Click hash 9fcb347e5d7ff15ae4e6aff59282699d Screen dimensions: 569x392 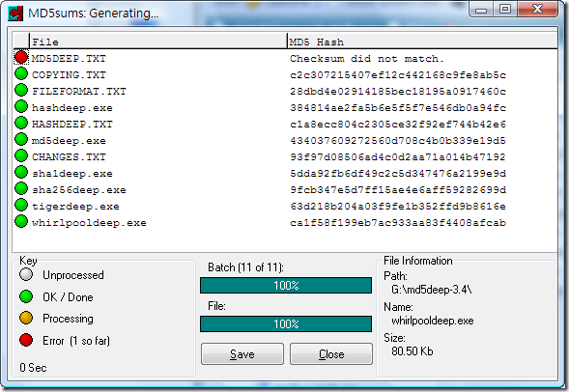pyautogui.click(x=398, y=189)
